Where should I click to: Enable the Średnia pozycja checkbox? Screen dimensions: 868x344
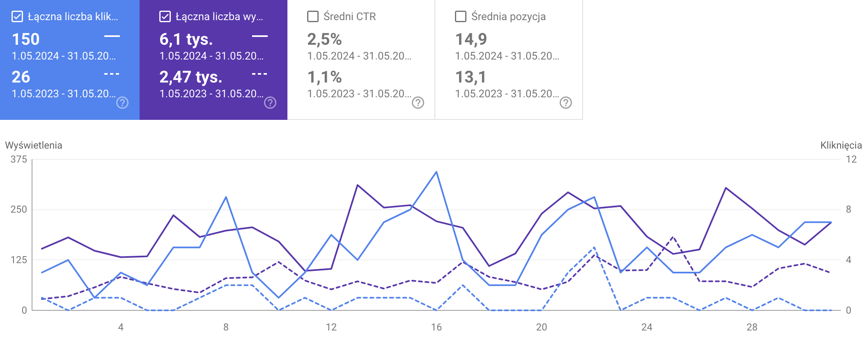461,16
